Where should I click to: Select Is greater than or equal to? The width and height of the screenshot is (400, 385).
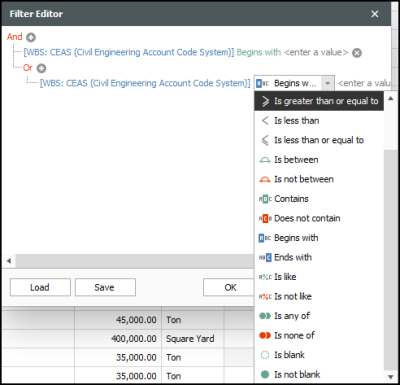pos(319,101)
